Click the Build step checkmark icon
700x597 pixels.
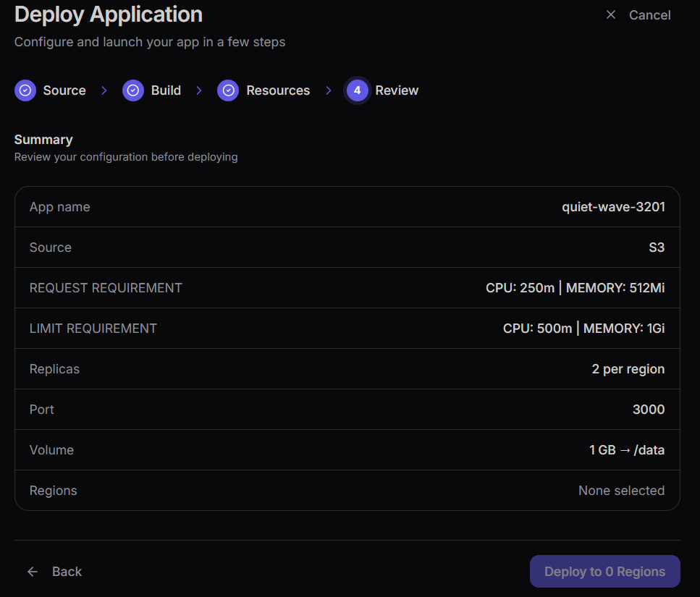(x=133, y=90)
